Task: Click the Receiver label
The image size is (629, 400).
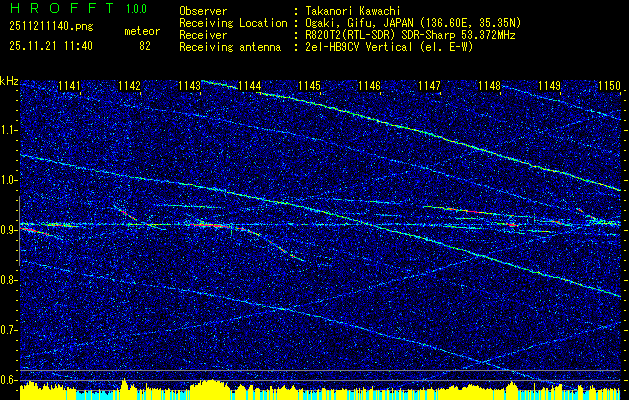Action: (203, 35)
